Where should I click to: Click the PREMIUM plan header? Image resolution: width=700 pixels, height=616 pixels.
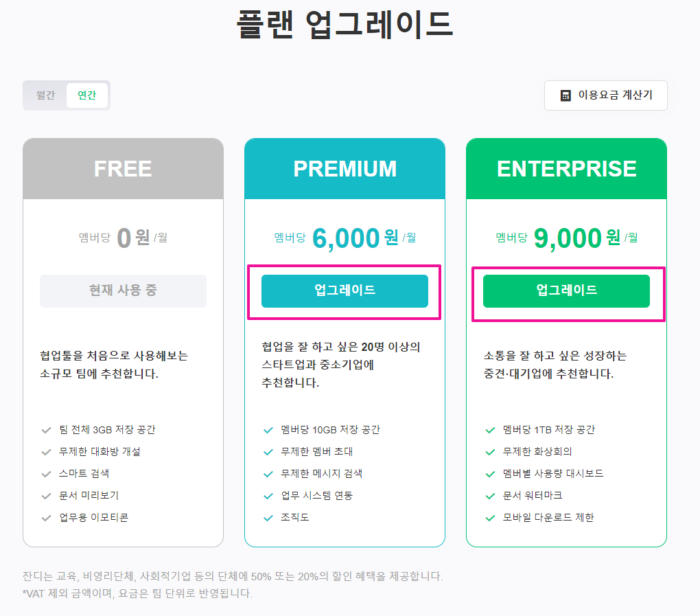tap(345, 169)
